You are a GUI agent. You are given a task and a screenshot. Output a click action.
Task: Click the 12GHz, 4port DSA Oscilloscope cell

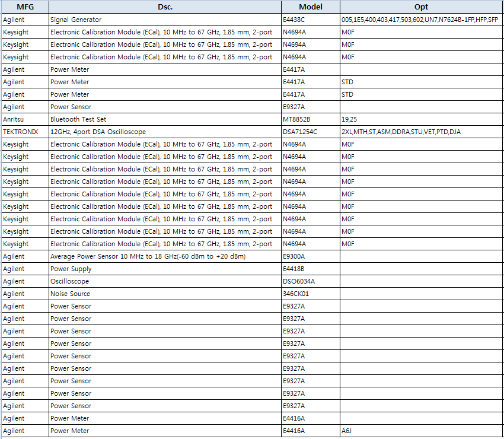[165, 132]
